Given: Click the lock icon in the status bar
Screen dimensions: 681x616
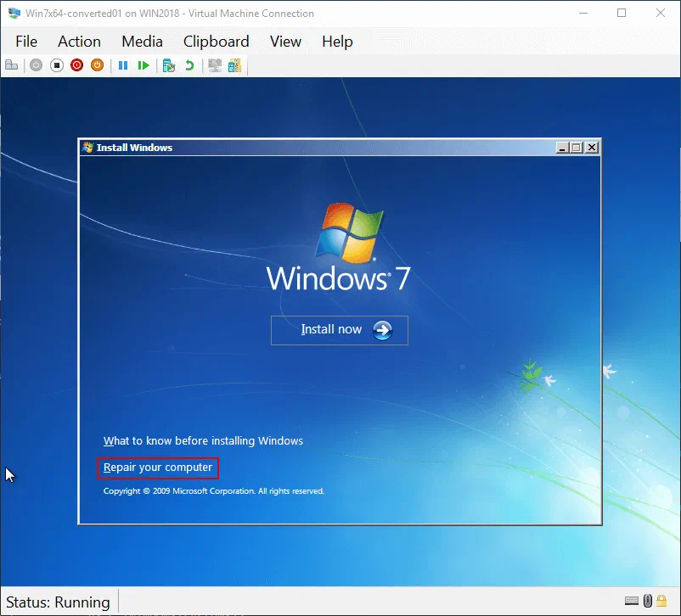Looking at the screenshot, I should click(x=661, y=601).
